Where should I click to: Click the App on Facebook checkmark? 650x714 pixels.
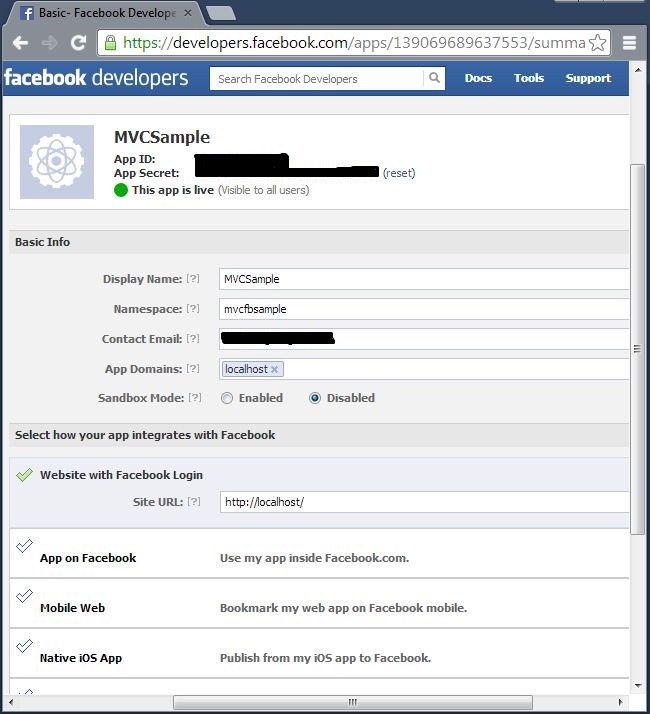tap(24, 545)
